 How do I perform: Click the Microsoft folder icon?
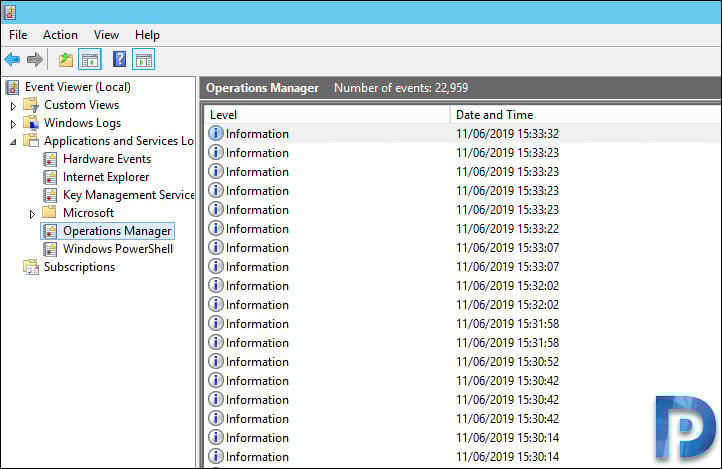click(x=49, y=212)
